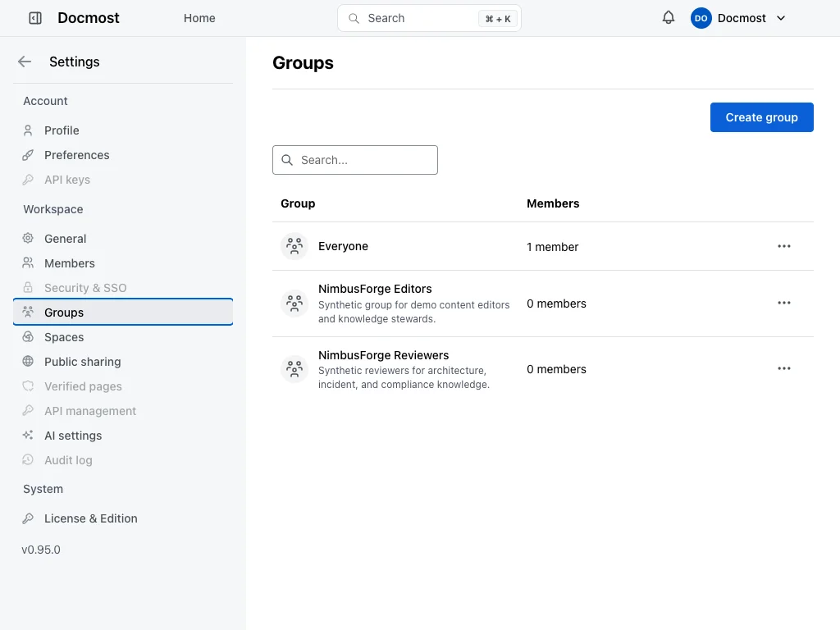Click the magnifier icon in top search
The width and height of the screenshot is (840, 630).
point(354,18)
